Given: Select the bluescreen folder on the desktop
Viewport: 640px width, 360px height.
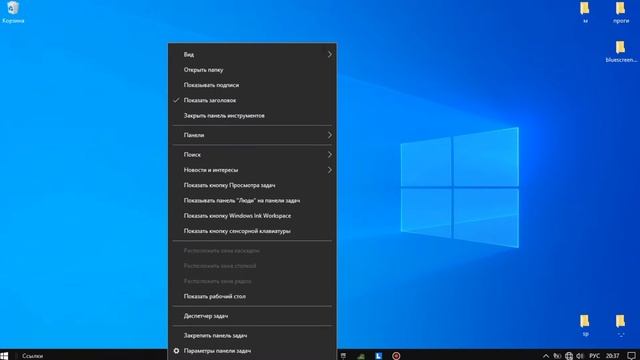Looking at the screenshot, I should point(620,51).
